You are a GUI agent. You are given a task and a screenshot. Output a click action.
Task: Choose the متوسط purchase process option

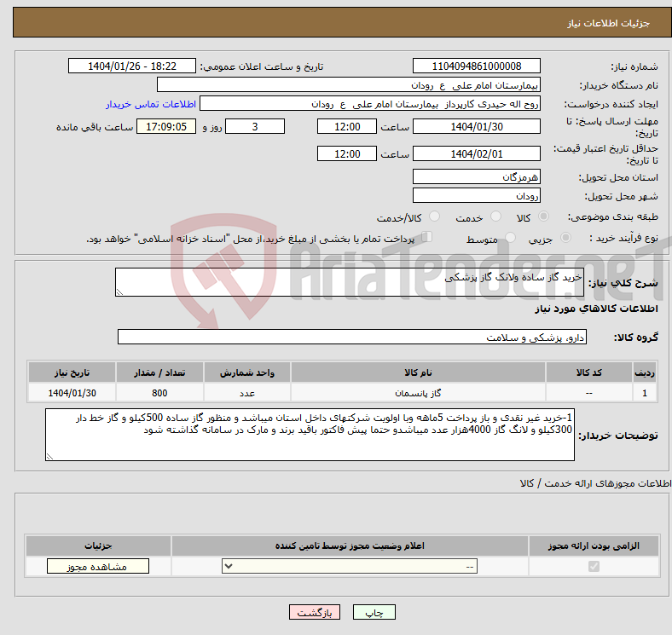click(510, 237)
